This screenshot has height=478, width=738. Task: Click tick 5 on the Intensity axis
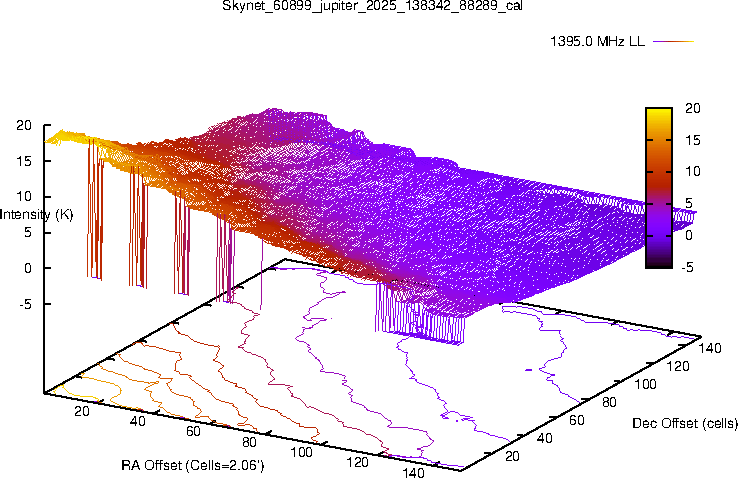[x=27, y=232]
